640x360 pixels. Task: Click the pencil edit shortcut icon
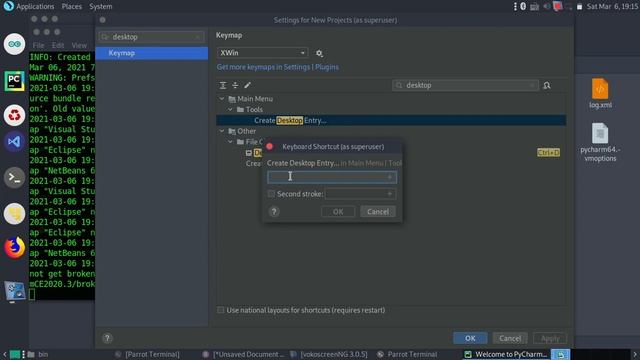click(247, 85)
